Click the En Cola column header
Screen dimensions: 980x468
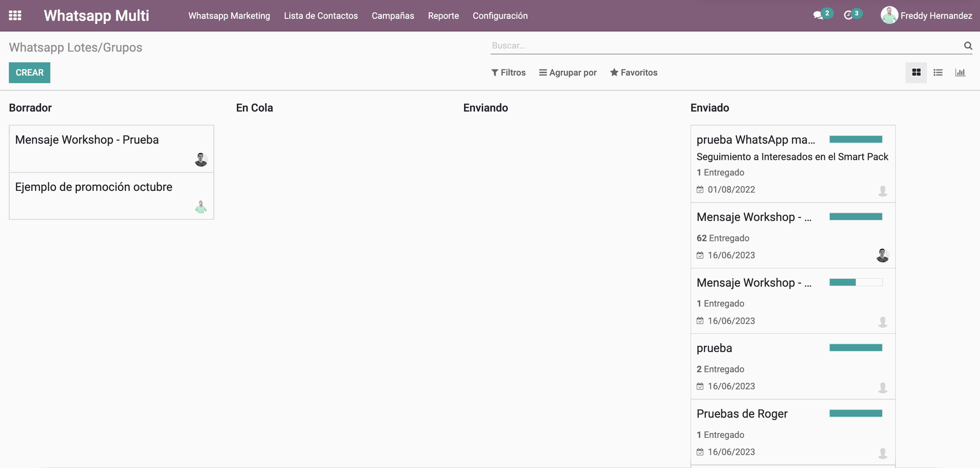(x=255, y=108)
